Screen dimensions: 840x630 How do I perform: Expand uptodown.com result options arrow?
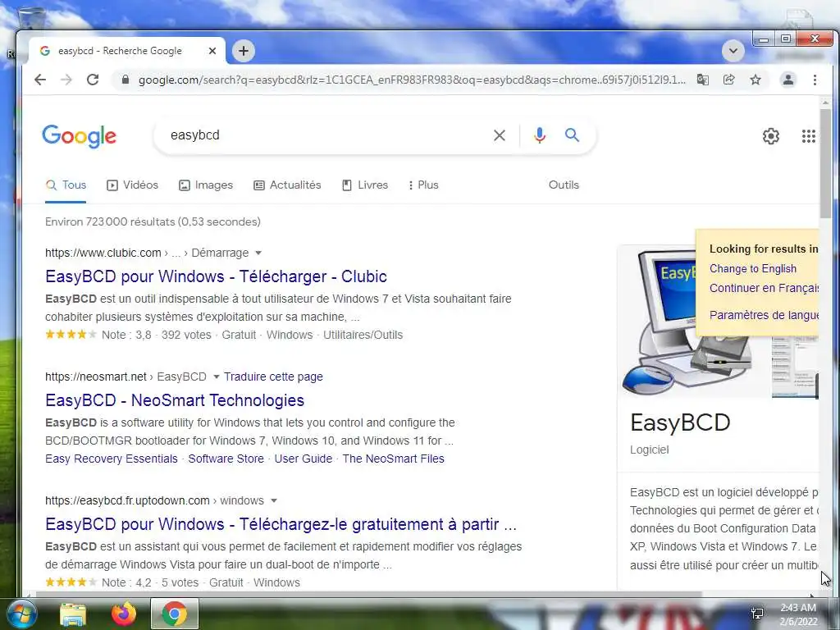point(274,500)
